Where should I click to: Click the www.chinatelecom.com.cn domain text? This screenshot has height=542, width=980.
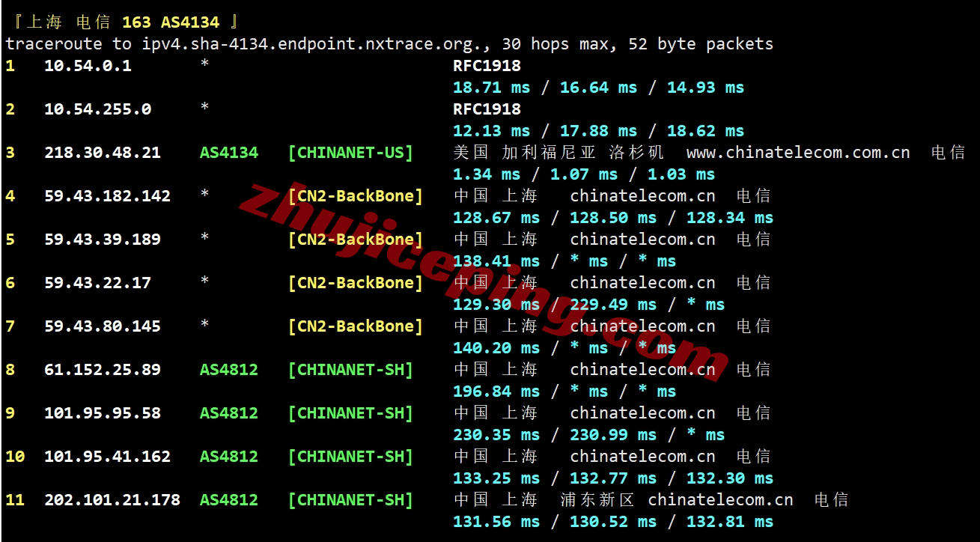coord(798,153)
